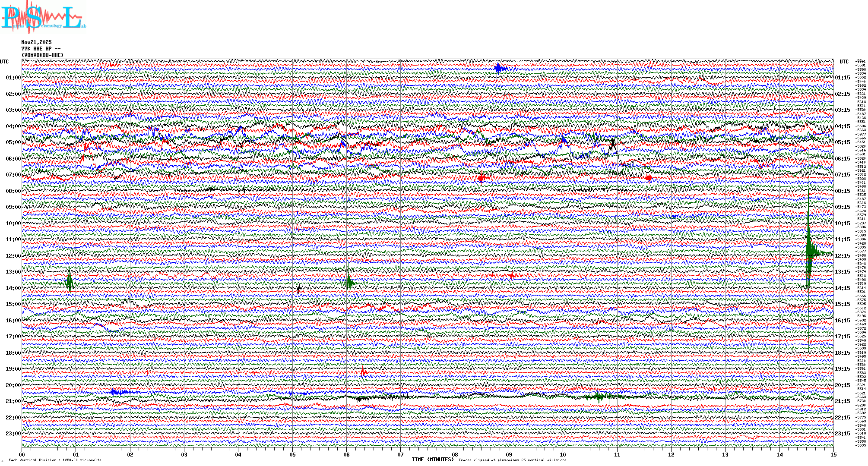868x466 pixels.
Task: Click the red burst on the 19:00 trace
Action: tap(364, 372)
